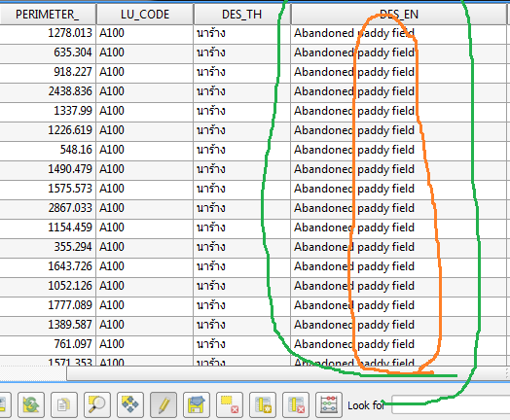Viewport: 510px width, 420px height.
Task: Click the A100 code in the 761.097 row
Action: pyautogui.click(x=112, y=344)
